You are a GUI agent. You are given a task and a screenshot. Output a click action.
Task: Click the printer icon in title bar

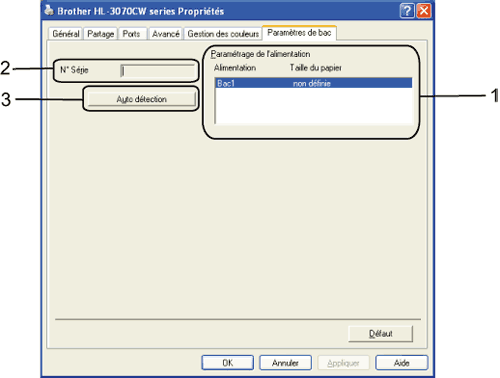point(49,10)
